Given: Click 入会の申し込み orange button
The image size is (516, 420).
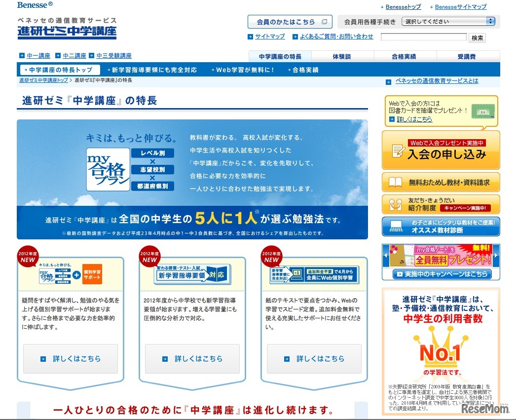Looking at the screenshot, I should [441, 151].
